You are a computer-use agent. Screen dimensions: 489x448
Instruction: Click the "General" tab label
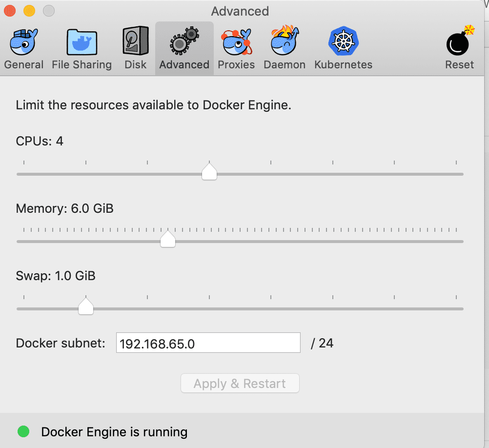point(24,64)
